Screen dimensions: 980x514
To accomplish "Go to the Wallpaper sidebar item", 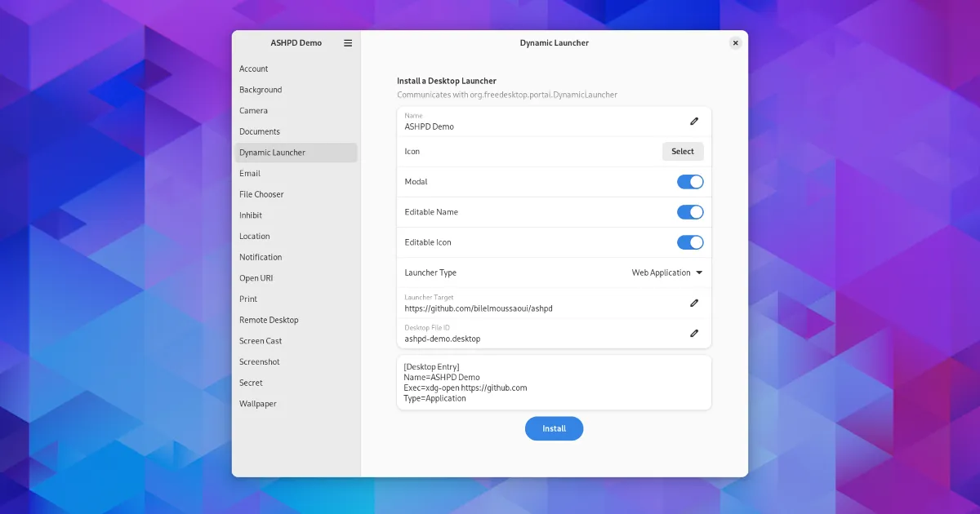I will point(258,404).
